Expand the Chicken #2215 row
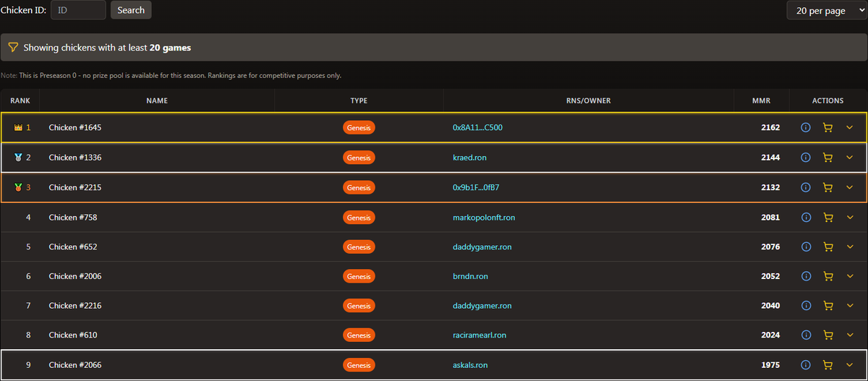The width and height of the screenshot is (868, 381). pyautogui.click(x=850, y=187)
